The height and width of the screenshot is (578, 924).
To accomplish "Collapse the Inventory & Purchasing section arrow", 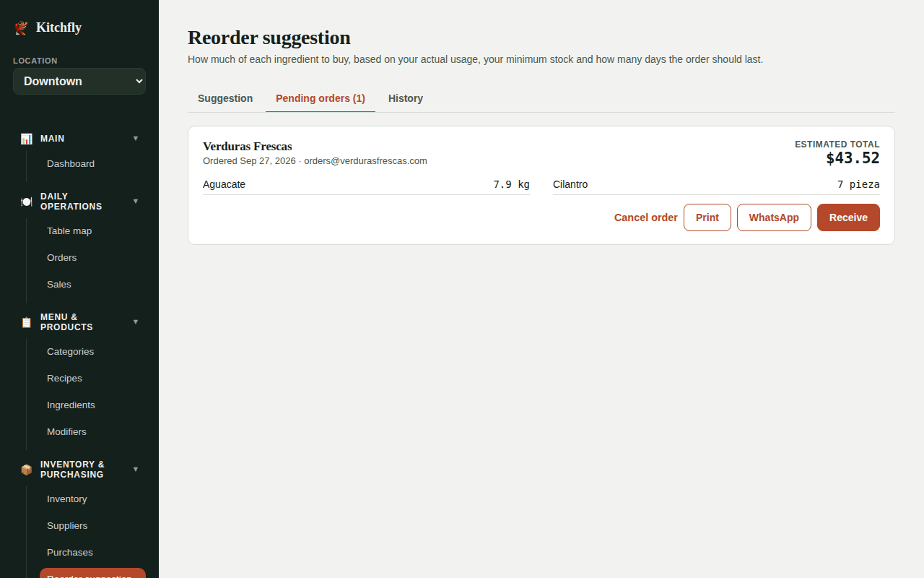I will click(136, 469).
